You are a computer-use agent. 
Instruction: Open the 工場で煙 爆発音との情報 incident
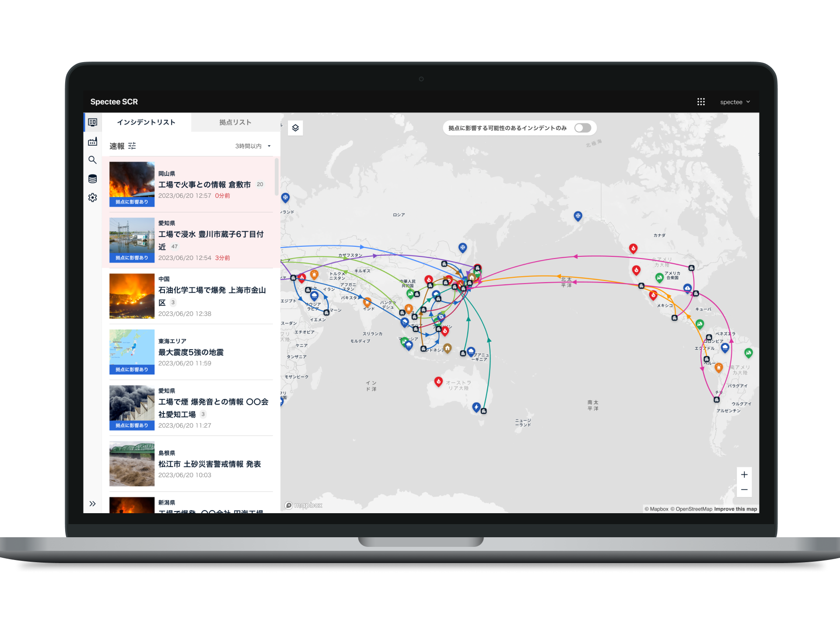[191, 408]
